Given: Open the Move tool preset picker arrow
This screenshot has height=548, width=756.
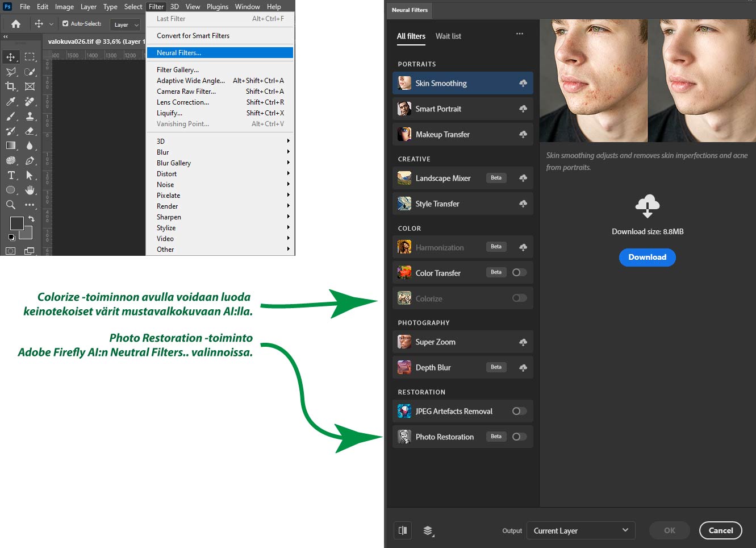Looking at the screenshot, I should point(51,24).
